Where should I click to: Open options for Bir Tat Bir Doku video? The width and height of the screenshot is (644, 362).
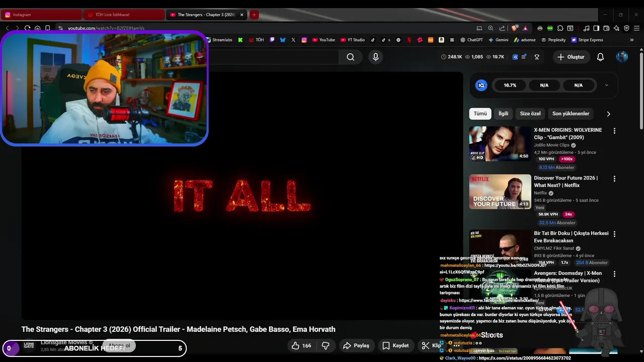click(x=614, y=234)
